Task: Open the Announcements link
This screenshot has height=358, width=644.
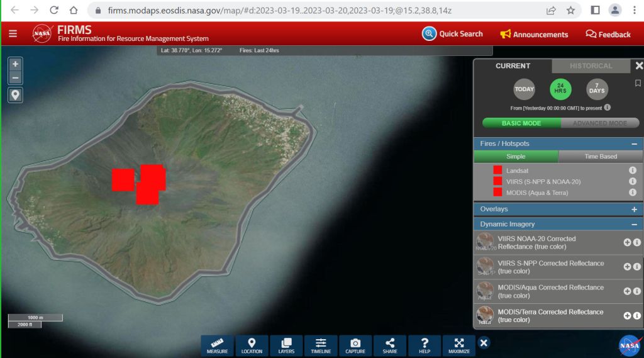Action: coord(534,35)
